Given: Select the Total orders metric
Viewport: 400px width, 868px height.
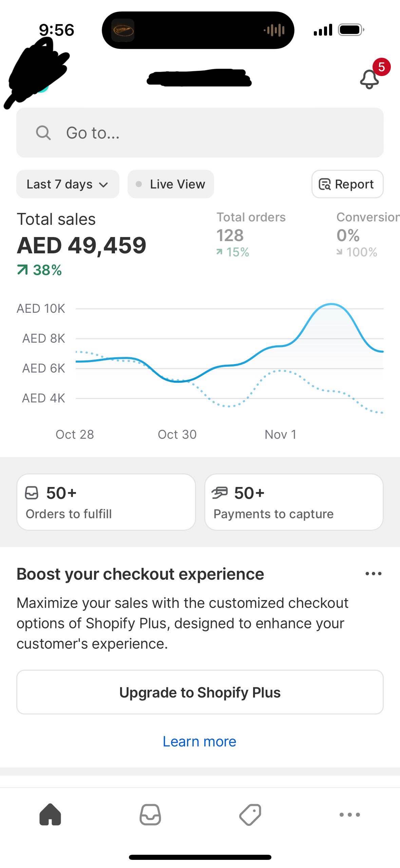Looking at the screenshot, I should click(251, 234).
